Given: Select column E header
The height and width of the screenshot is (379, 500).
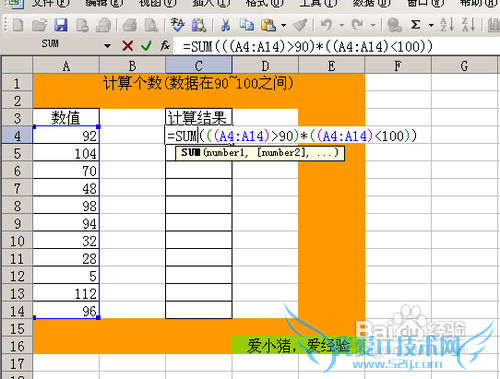Looking at the screenshot, I should (x=331, y=65).
